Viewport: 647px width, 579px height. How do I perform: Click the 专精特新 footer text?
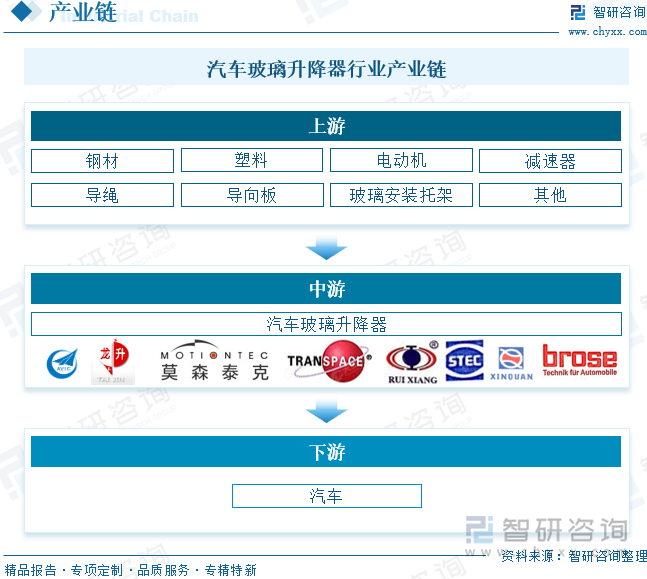coord(231,570)
